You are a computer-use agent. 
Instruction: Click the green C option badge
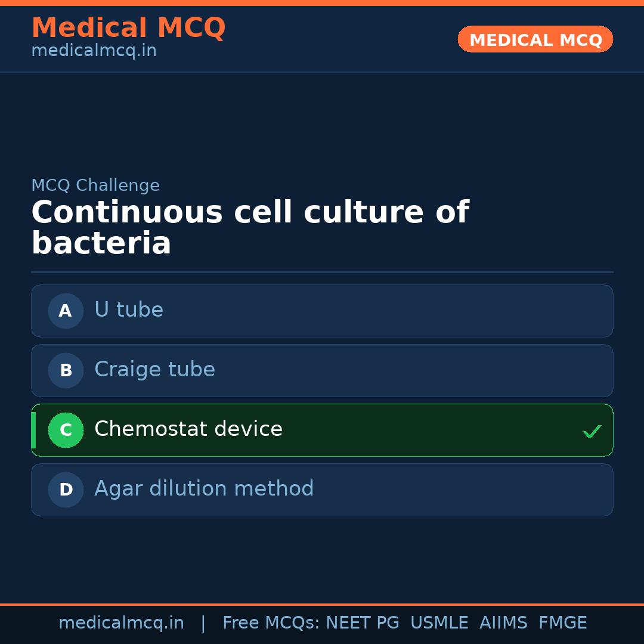[66, 430]
